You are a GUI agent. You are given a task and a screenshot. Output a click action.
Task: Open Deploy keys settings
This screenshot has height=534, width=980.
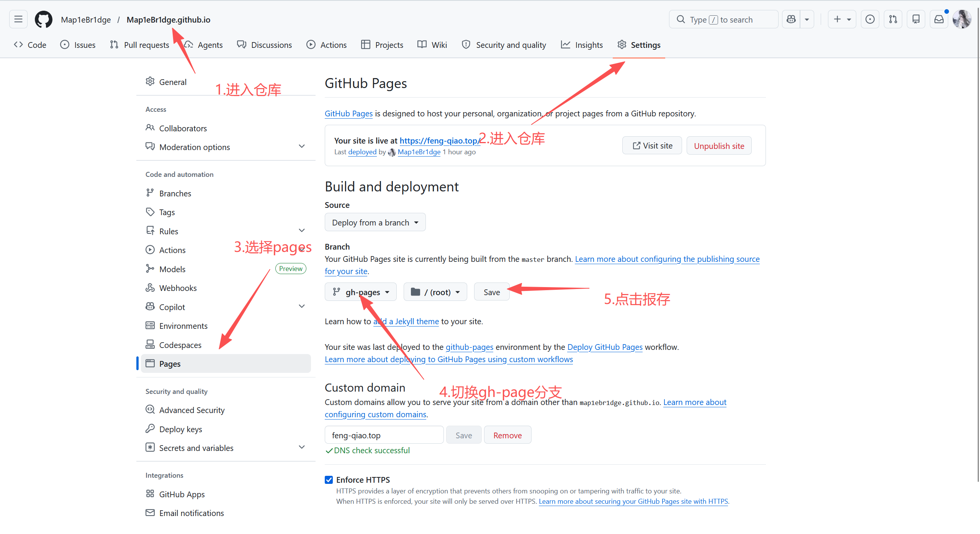point(226,429)
